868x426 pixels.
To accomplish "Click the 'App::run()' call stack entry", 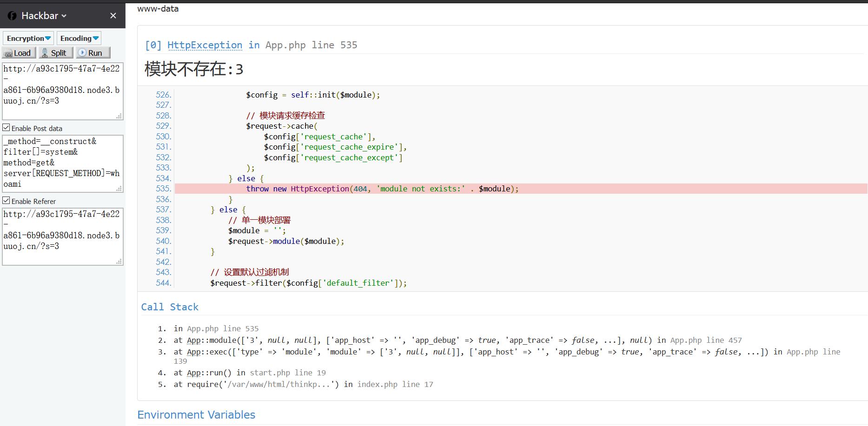I will 250,373.
